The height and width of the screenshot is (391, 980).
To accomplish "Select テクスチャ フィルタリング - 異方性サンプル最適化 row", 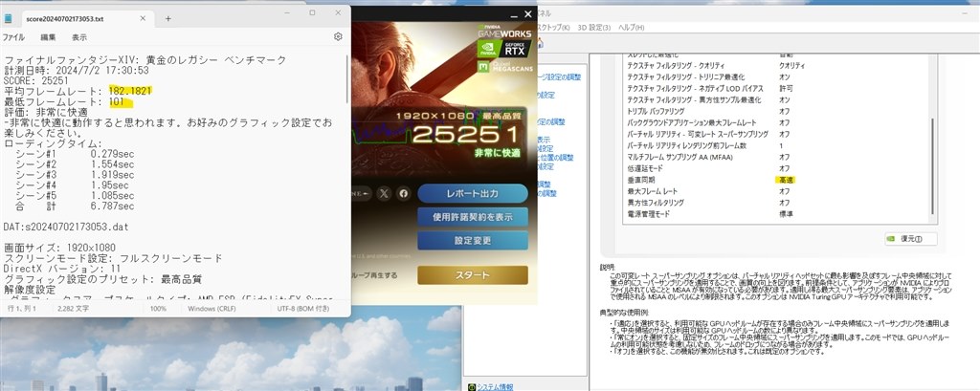I will (777, 100).
